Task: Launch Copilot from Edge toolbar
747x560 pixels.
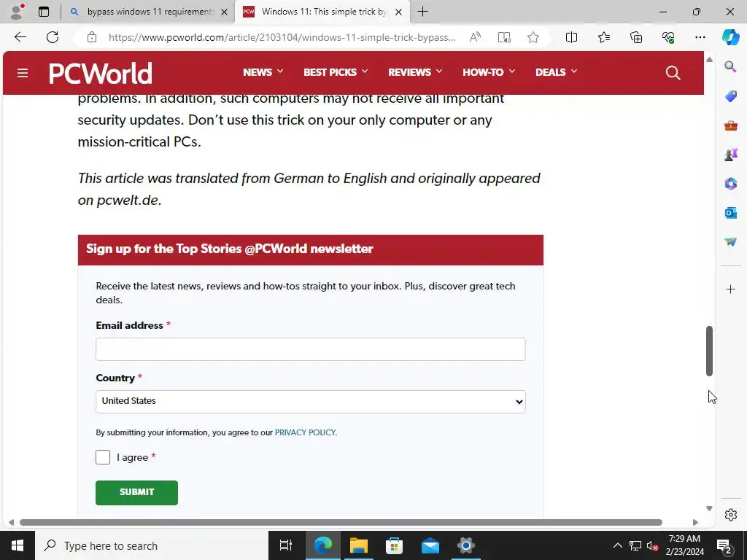Action: pos(730,37)
